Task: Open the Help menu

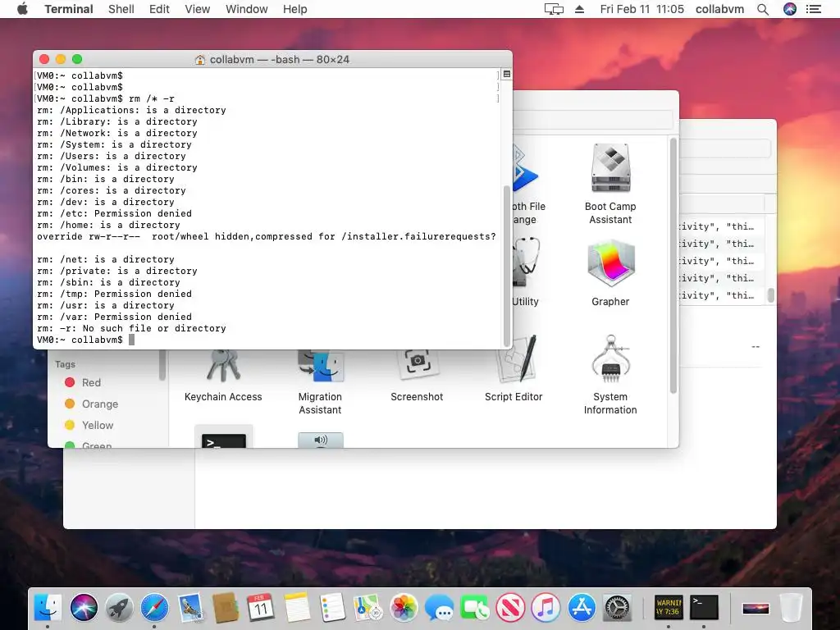Action: tap(295, 9)
